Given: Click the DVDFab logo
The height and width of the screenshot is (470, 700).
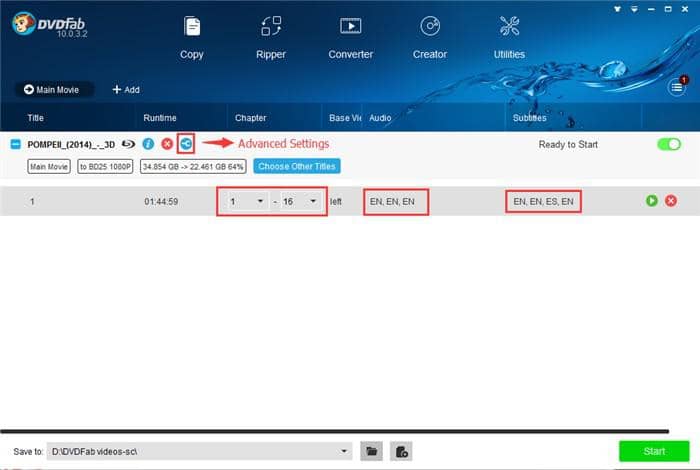Looking at the screenshot, I should pyautogui.click(x=50, y=25).
